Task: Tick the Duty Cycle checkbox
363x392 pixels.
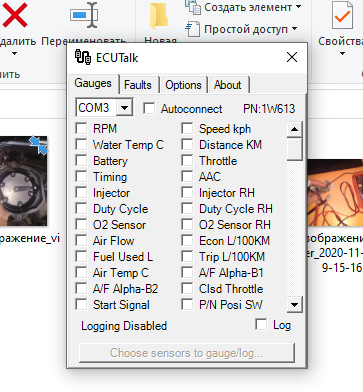Action: (x=81, y=208)
